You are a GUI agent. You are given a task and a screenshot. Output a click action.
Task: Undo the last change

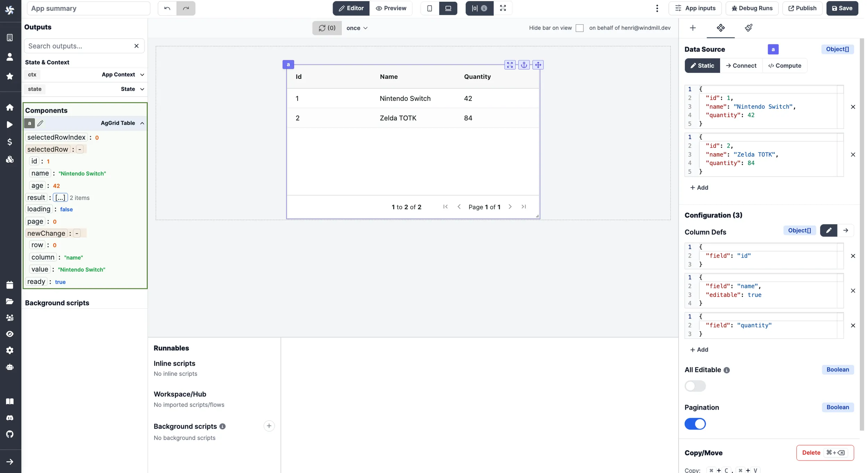coord(167,8)
